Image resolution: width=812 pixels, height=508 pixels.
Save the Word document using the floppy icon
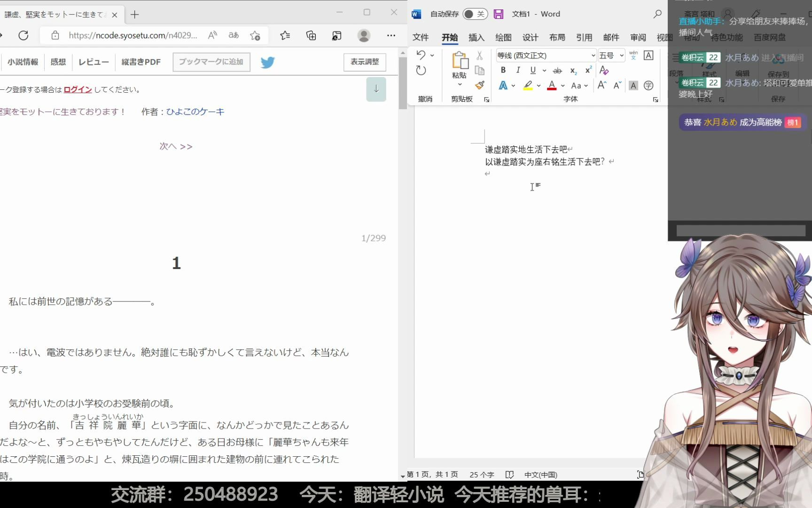pyautogui.click(x=499, y=14)
